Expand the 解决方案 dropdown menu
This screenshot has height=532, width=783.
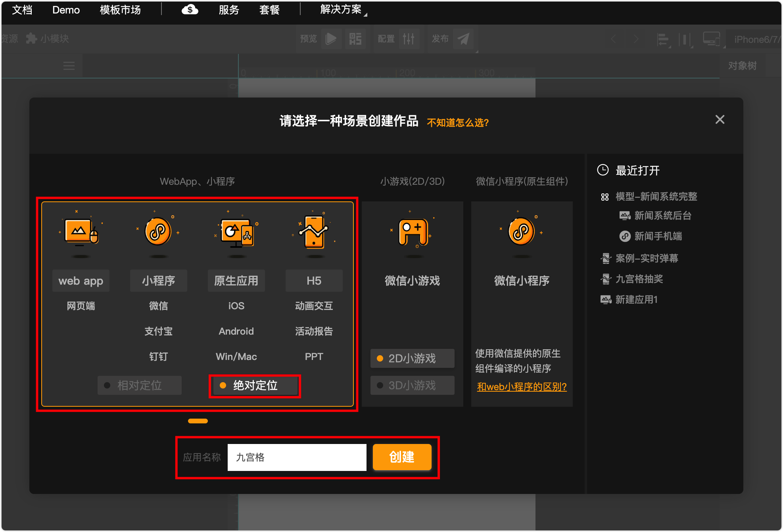coord(341,10)
